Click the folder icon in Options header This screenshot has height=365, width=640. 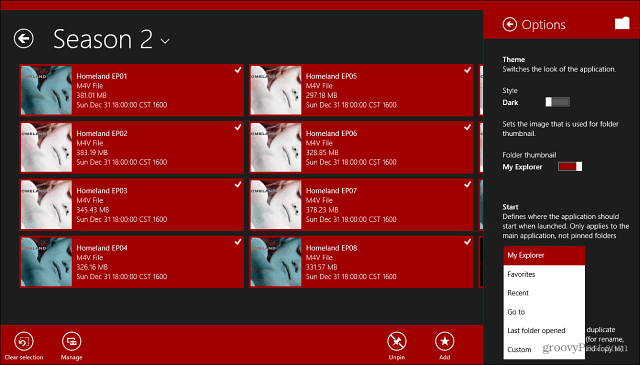622,23
